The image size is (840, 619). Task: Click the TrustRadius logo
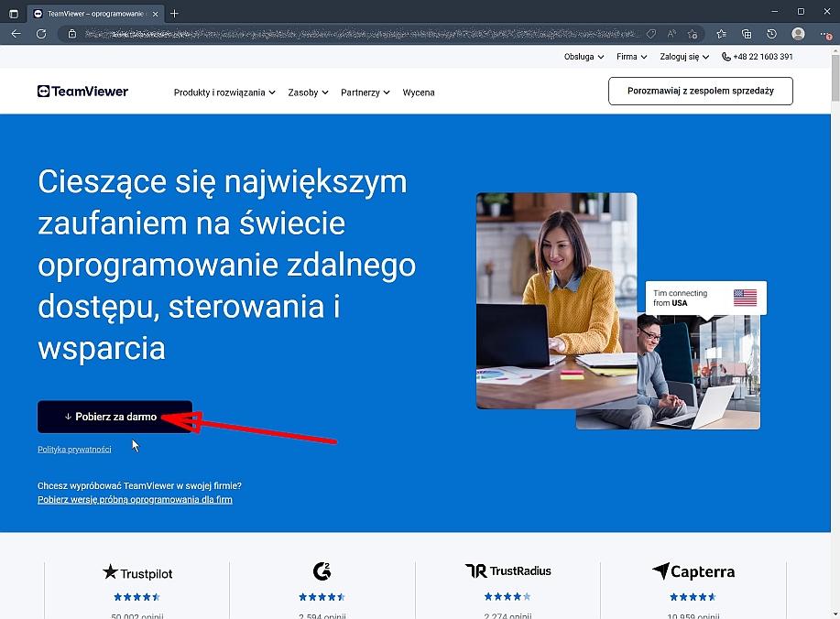coord(507,570)
